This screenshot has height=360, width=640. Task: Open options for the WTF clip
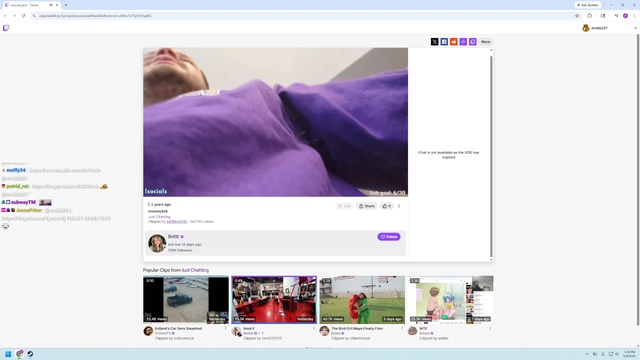coord(490,328)
